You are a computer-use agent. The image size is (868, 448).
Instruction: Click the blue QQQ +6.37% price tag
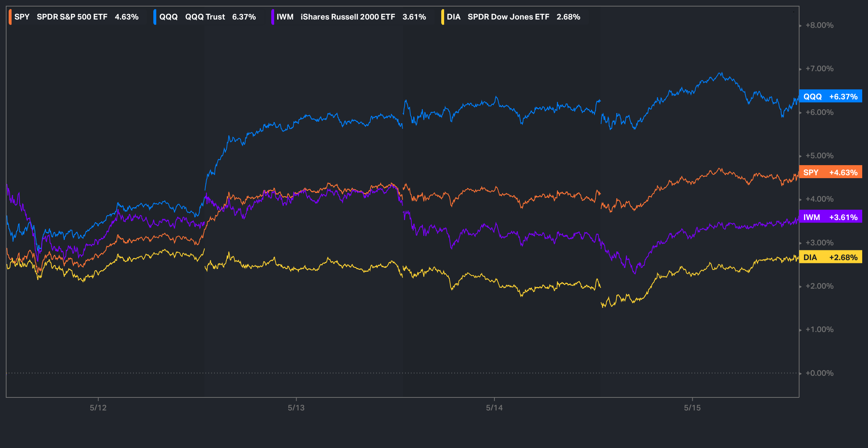830,96
